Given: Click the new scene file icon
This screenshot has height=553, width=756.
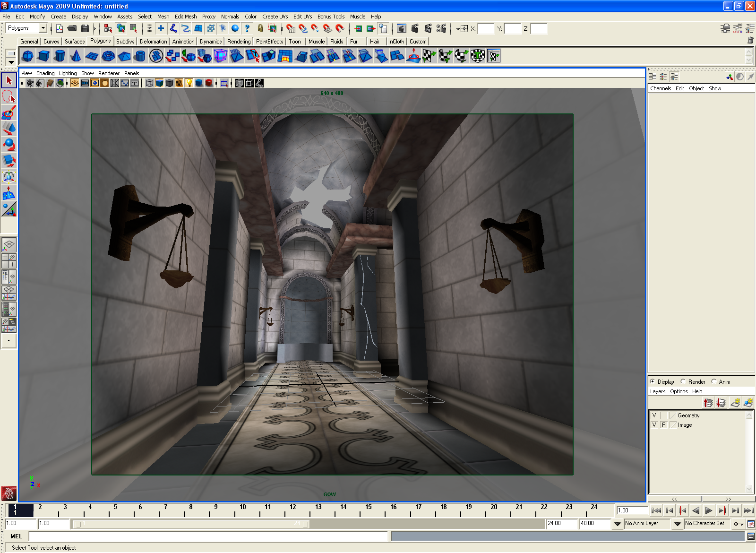Looking at the screenshot, I should point(60,28).
